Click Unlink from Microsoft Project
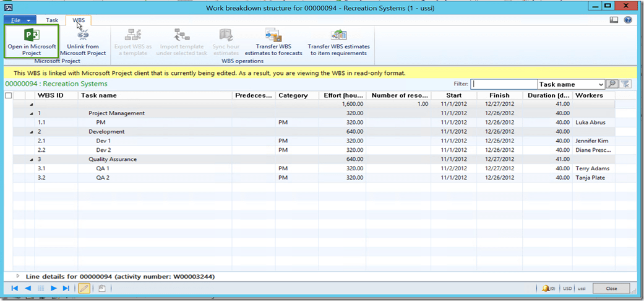This screenshot has height=301, width=644. point(83,42)
